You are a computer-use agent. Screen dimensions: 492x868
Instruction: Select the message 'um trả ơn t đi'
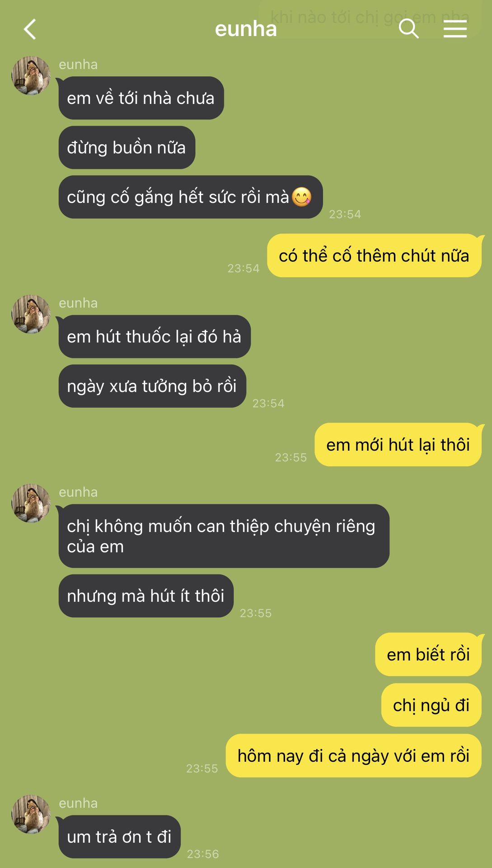119,837
